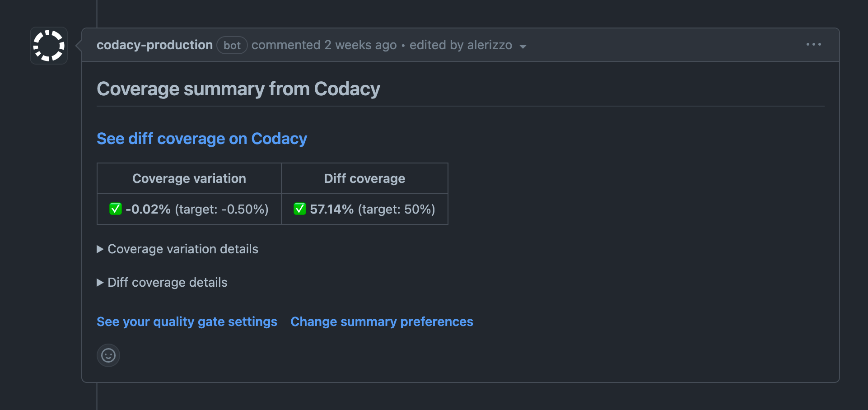Expand the Coverage variation details section

click(182, 249)
